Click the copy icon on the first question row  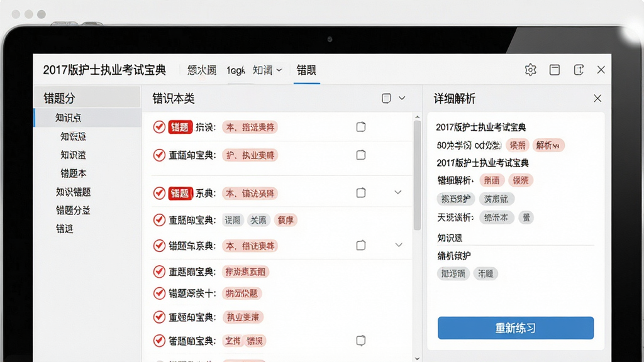(360, 127)
